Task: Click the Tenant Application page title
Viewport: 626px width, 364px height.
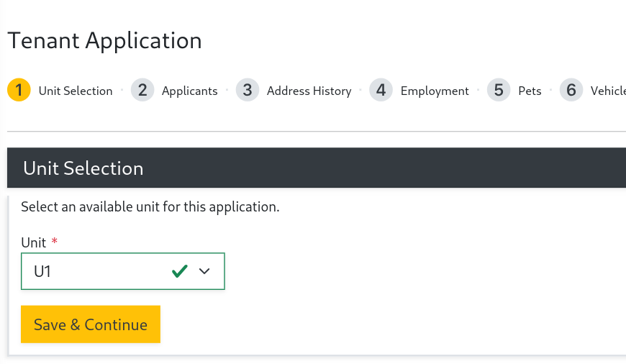Action: [105, 41]
